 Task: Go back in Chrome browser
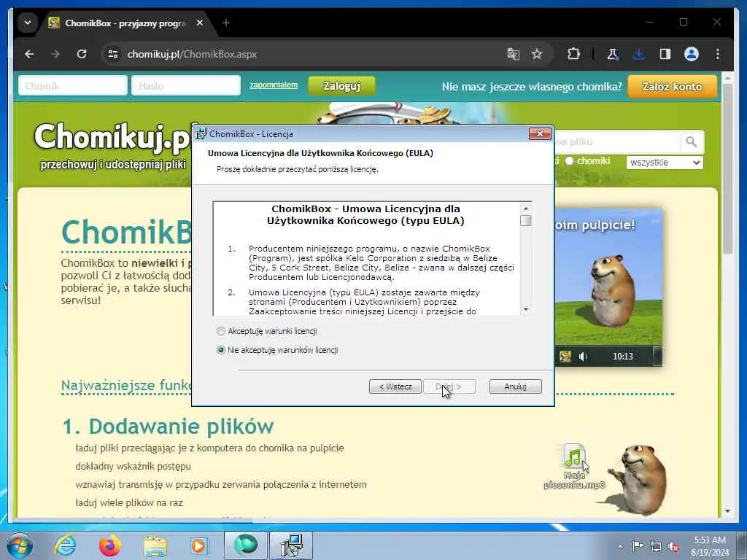[29, 54]
